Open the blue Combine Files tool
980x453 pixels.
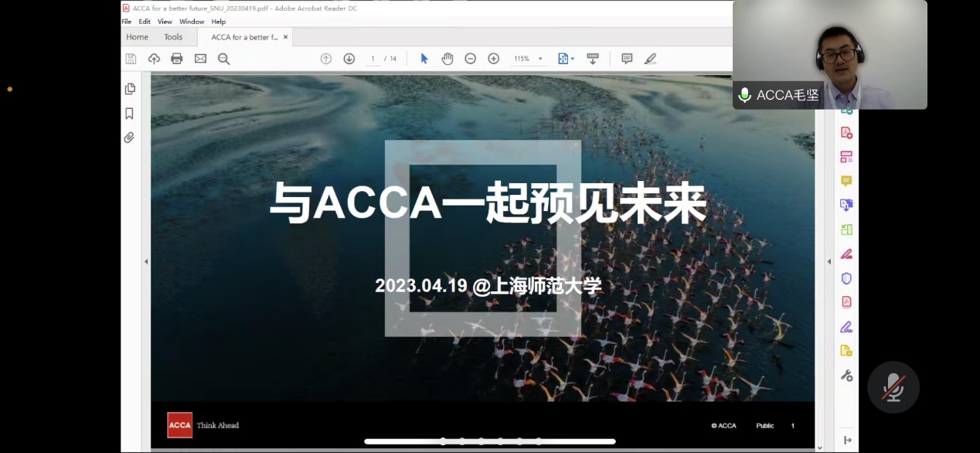(846, 205)
